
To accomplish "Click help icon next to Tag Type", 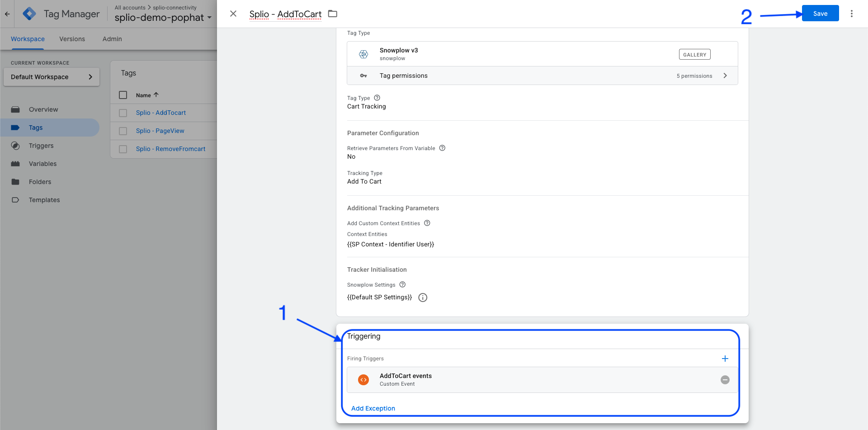I will point(377,98).
